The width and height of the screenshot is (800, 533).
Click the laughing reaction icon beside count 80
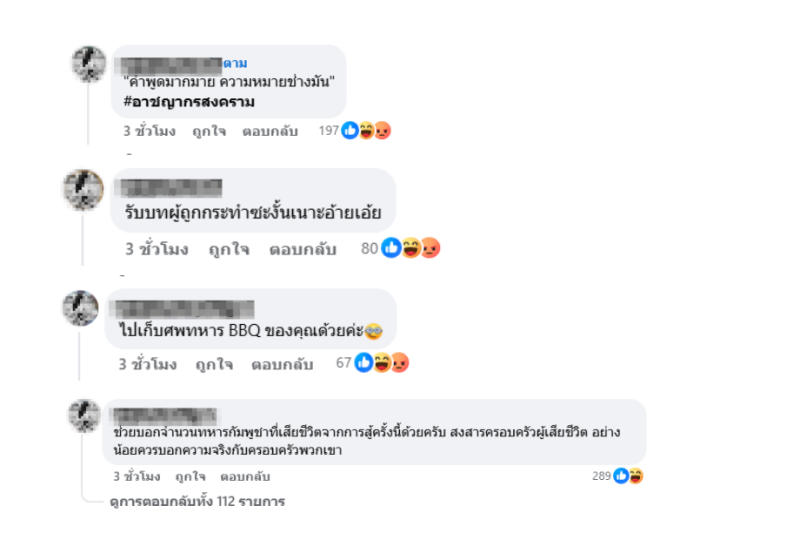click(411, 248)
